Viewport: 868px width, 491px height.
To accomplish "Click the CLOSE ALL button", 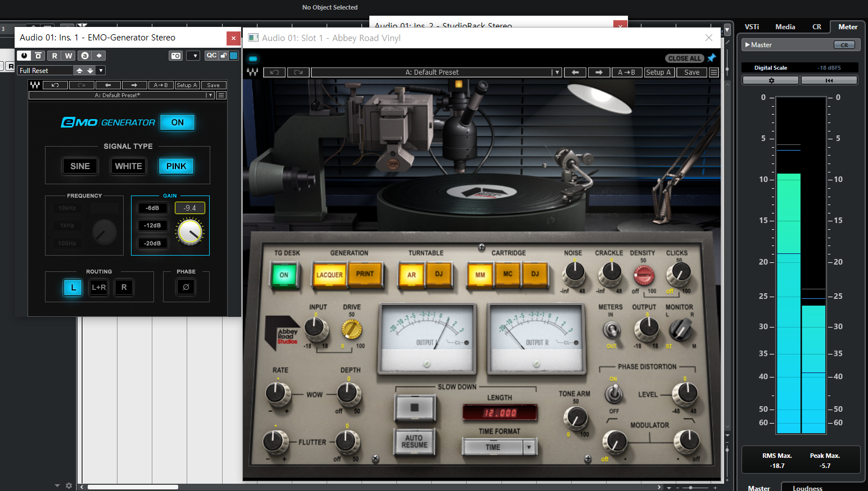I will tap(684, 58).
